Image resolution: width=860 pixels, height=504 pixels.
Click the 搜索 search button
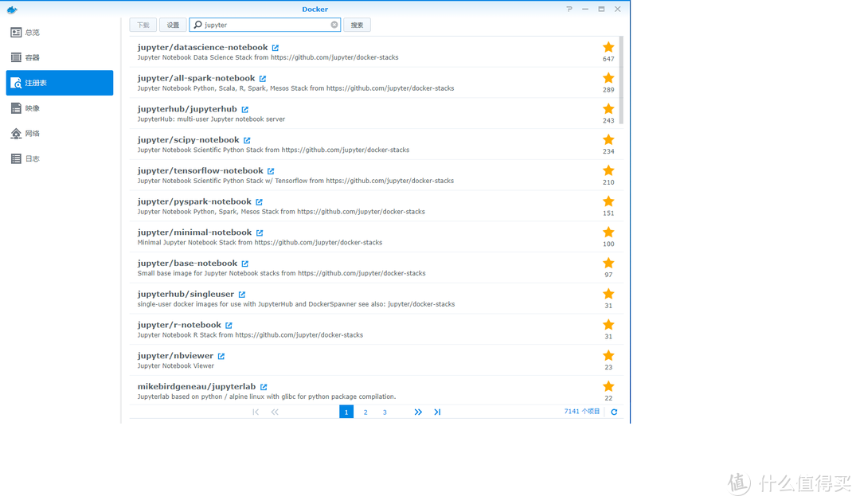357,25
